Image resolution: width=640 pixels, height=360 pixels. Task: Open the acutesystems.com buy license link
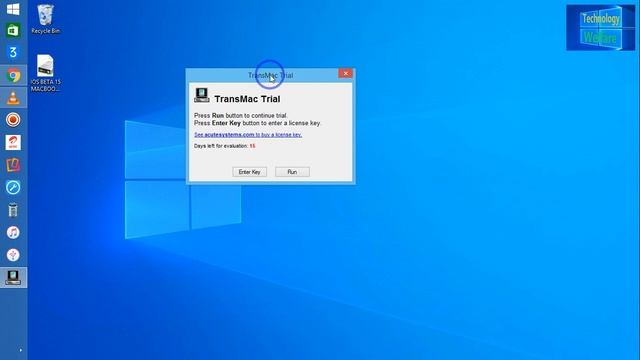[x=248, y=134]
